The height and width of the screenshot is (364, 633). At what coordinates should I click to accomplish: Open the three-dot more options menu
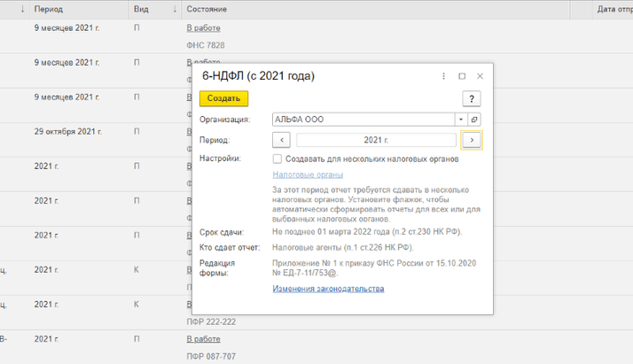coord(443,76)
